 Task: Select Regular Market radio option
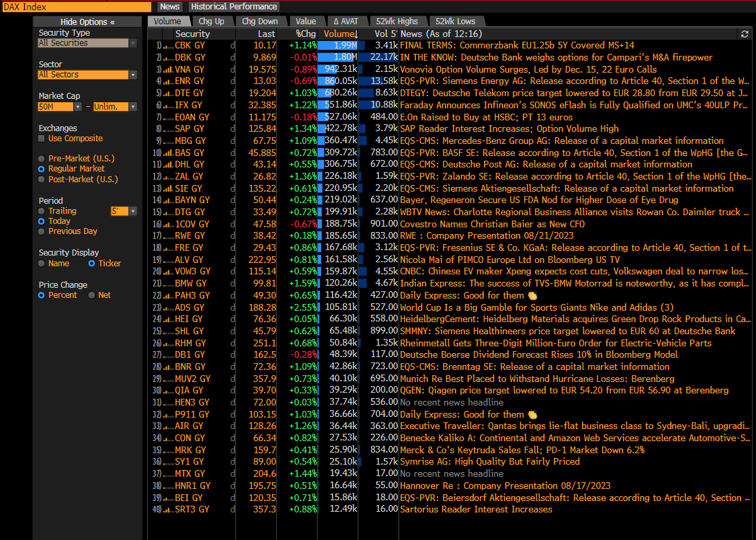tap(42, 169)
